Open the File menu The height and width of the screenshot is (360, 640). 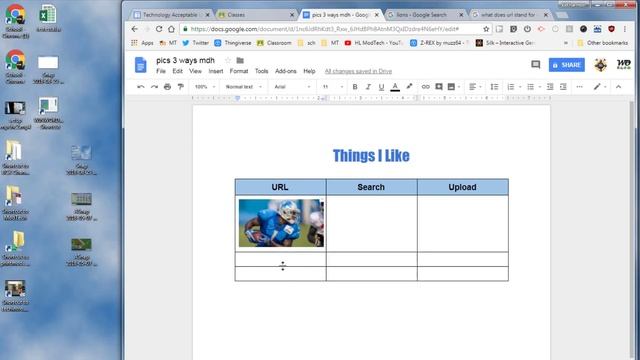(161, 71)
